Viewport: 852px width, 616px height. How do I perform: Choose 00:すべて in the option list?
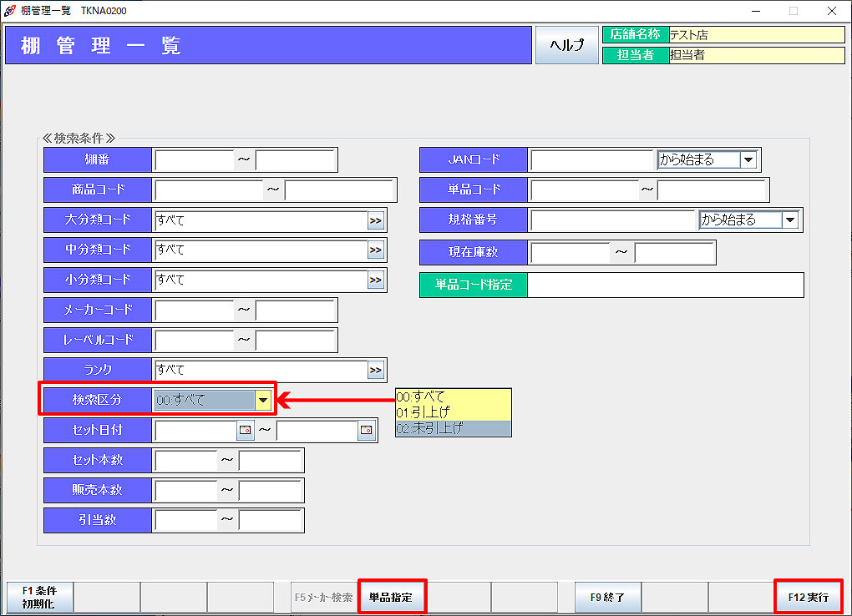click(x=453, y=396)
